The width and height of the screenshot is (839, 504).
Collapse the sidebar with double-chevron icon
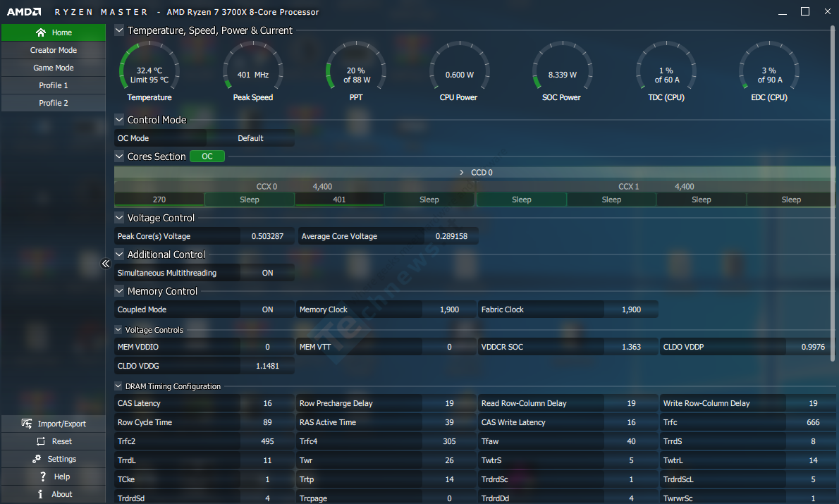(x=106, y=263)
